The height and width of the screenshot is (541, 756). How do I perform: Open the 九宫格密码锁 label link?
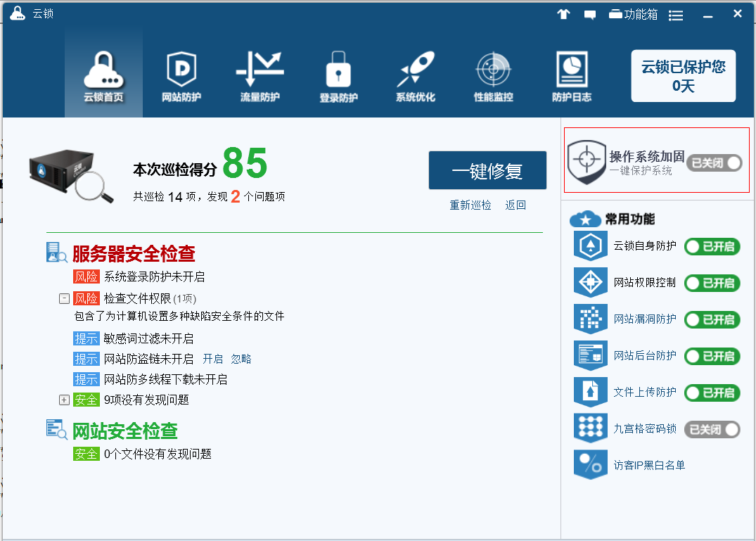pos(645,428)
